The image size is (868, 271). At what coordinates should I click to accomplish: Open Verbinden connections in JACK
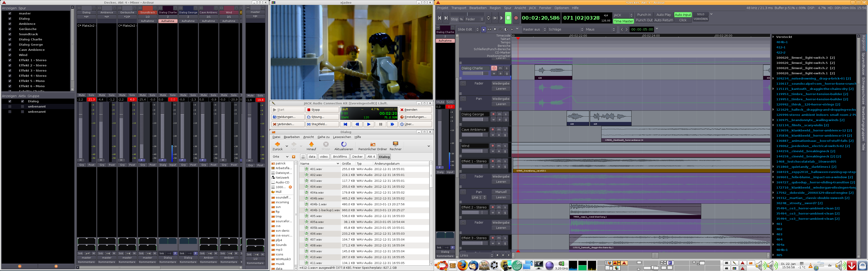[x=288, y=124]
